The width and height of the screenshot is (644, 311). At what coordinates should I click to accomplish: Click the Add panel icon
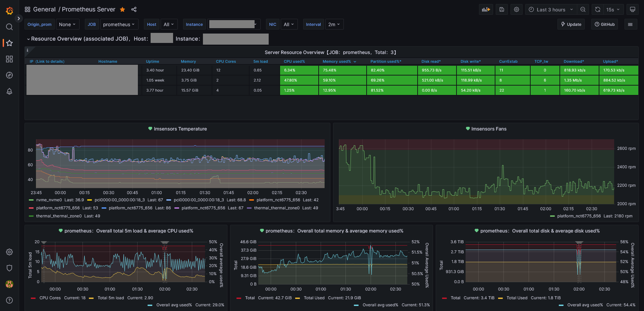click(486, 9)
